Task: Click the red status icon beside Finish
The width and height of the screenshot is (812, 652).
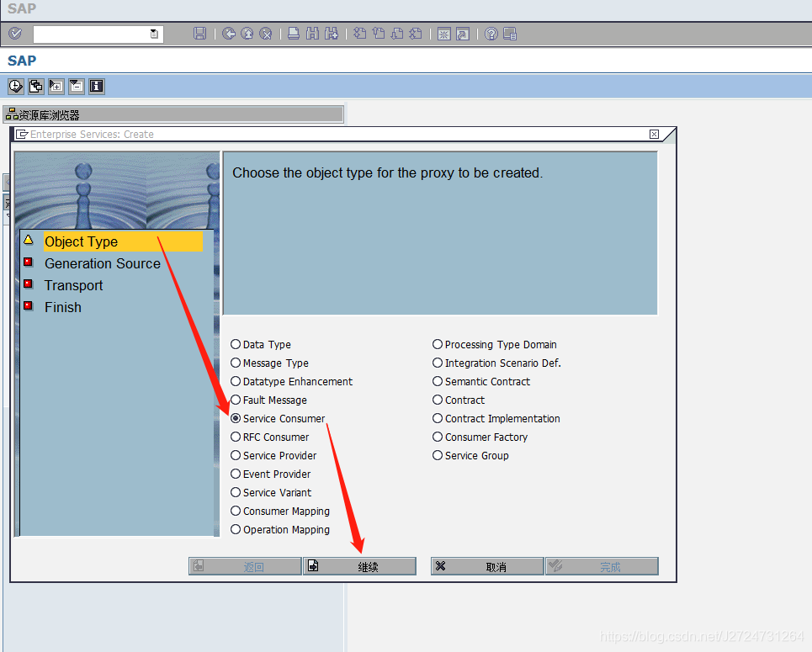Action: tap(29, 305)
